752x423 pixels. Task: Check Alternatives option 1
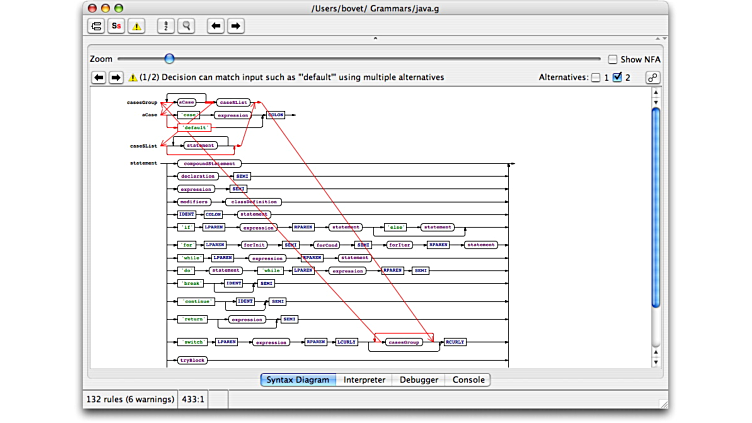pos(596,77)
